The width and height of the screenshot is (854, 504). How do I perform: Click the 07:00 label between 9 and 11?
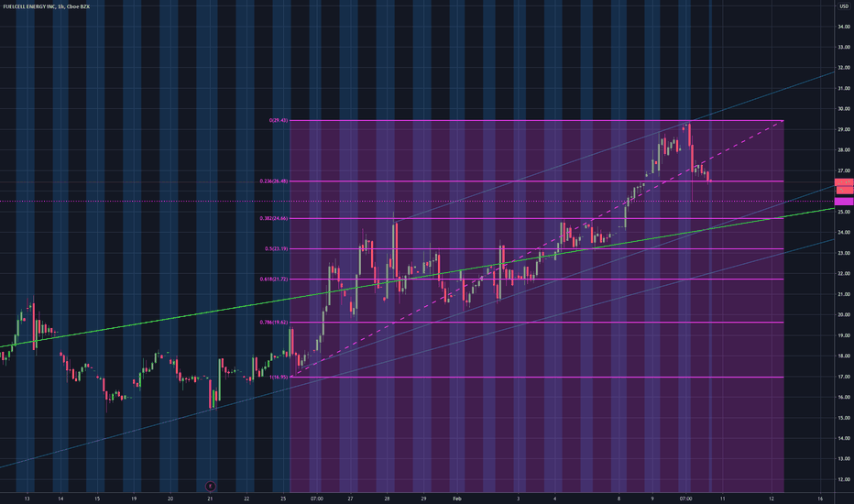point(685,499)
